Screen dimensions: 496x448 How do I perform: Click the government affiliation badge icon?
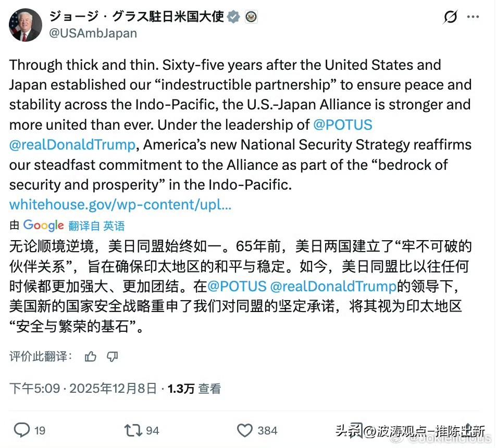(251, 17)
